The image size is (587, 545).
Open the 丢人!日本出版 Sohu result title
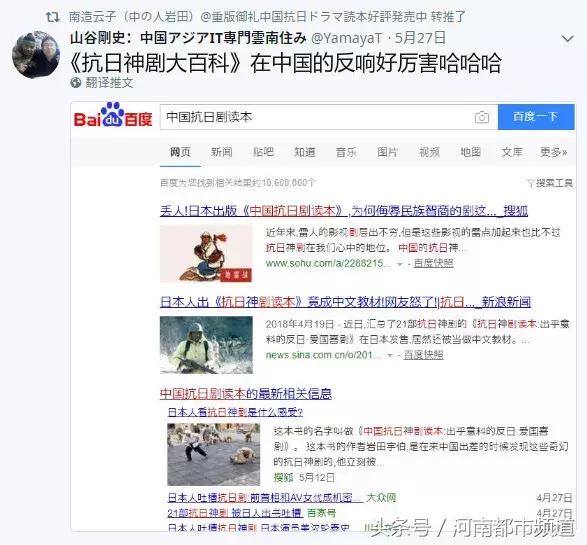coord(344,211)
